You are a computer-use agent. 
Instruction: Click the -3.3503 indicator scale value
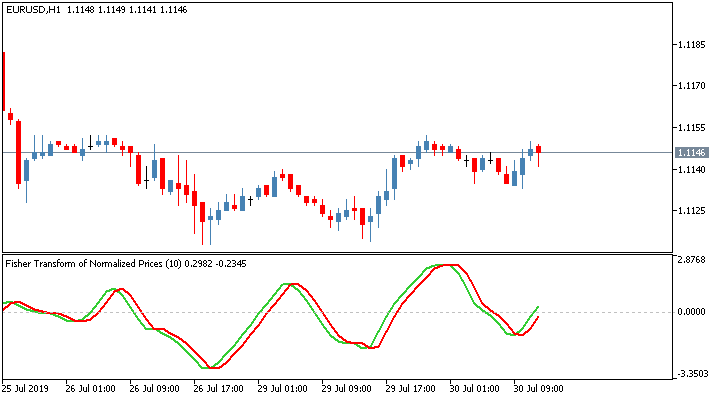coord(692,374)
